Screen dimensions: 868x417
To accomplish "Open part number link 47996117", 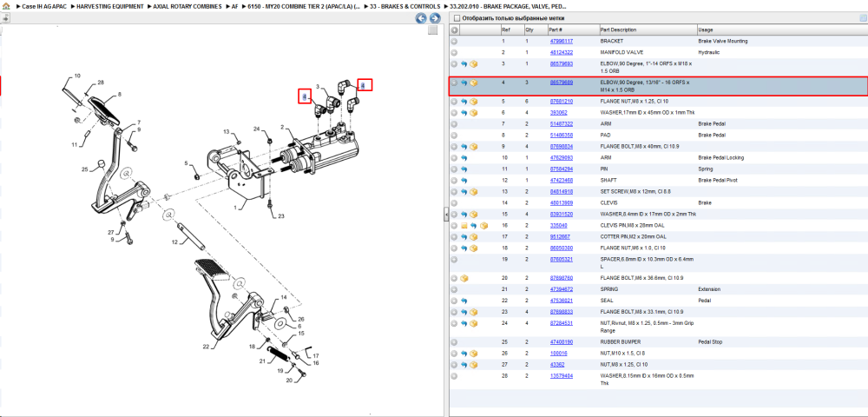I will pos(562,42).
